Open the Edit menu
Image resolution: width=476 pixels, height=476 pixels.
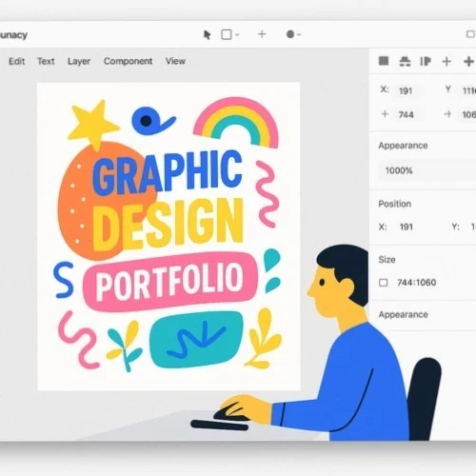17,61
